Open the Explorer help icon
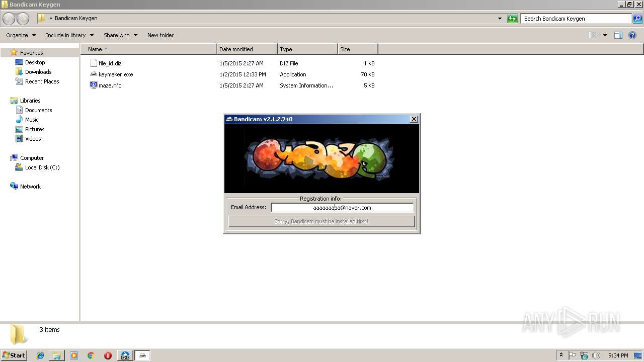This screenshot has height=362, width=644. tap(632, 35)
